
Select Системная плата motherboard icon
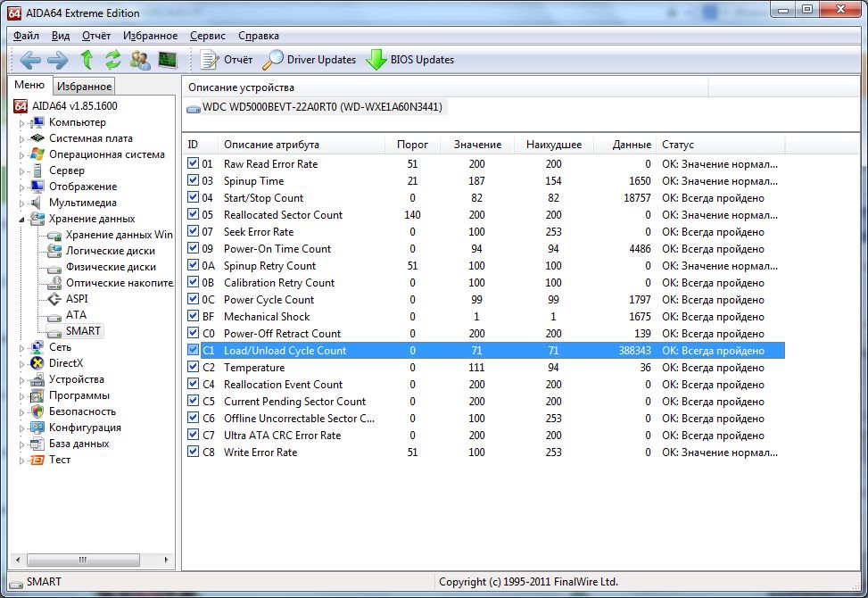click(37, 138)
